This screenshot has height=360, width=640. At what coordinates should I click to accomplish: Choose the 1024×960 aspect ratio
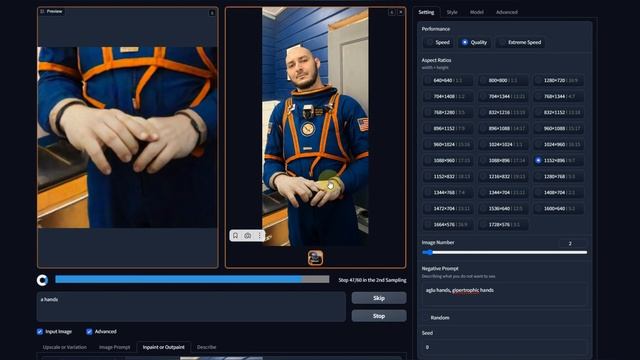pos(558,144)
